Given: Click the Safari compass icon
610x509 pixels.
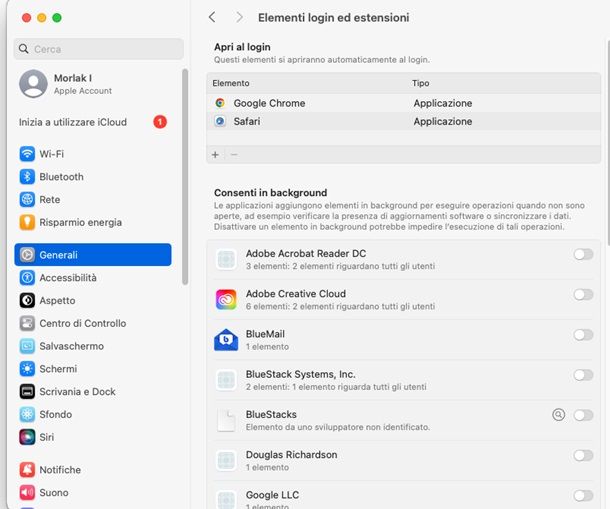Looking at the screenshot, I should click(220, 121).
